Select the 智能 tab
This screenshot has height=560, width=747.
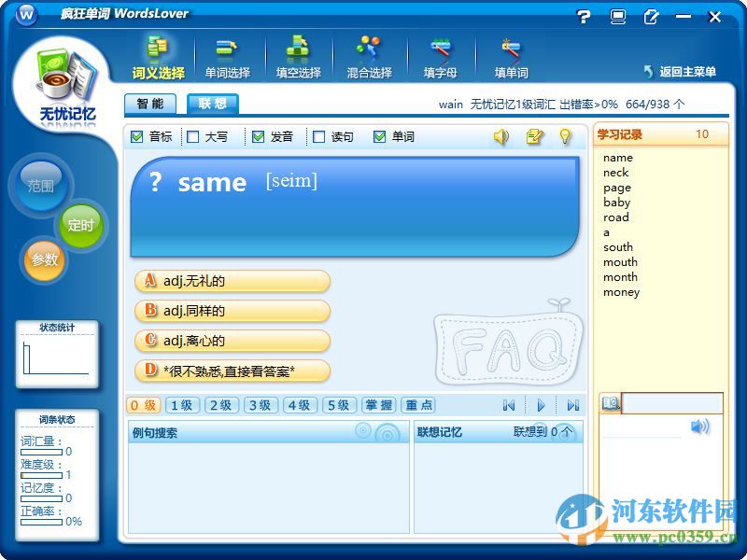[150, 105]
